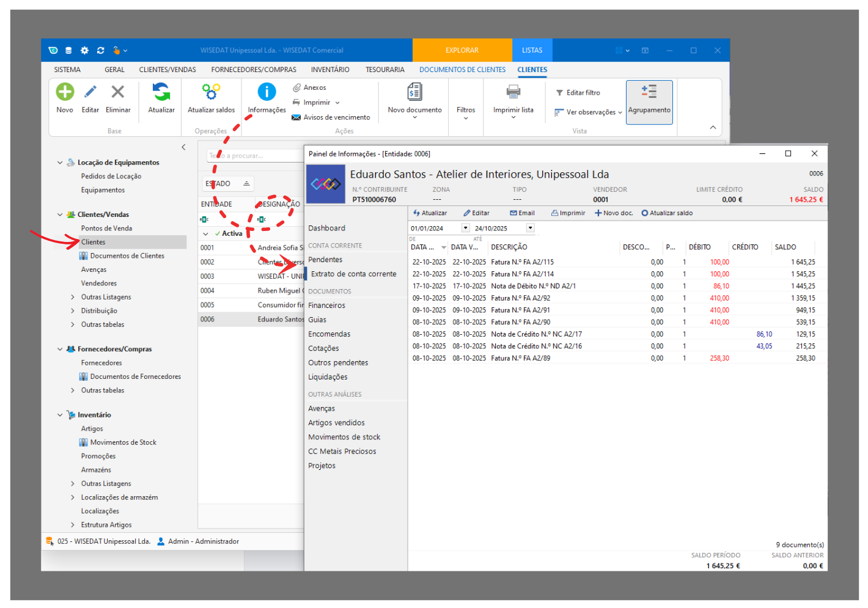Viewport: 868px width, 608px height.
Task: Click the Editar pencil icon in ribbon
Action: click(x=90, y=92)
